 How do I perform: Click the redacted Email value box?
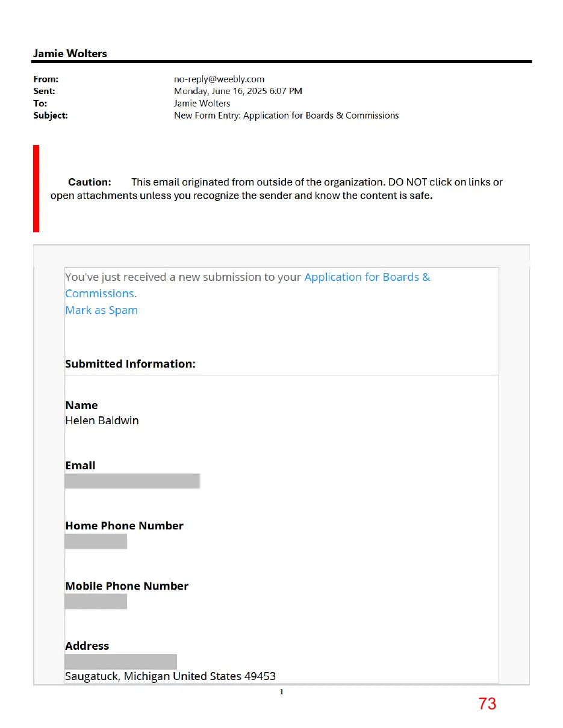click(132, 481)
